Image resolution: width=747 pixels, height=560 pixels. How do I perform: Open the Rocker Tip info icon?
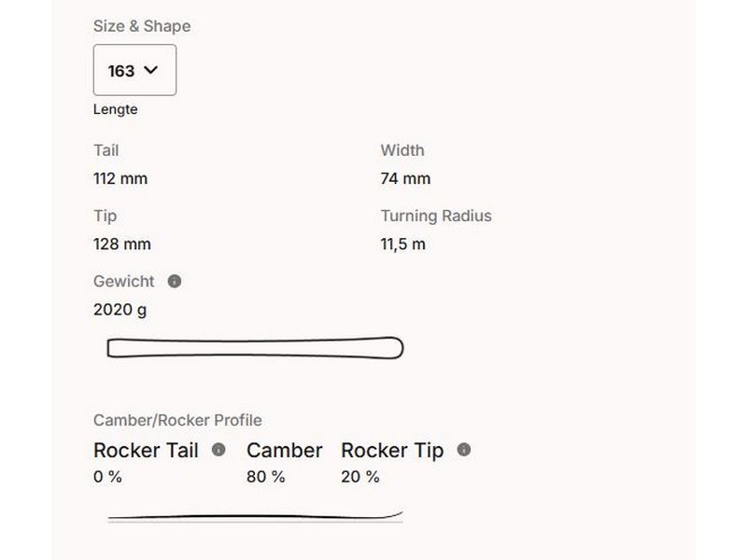pos(464,450)
